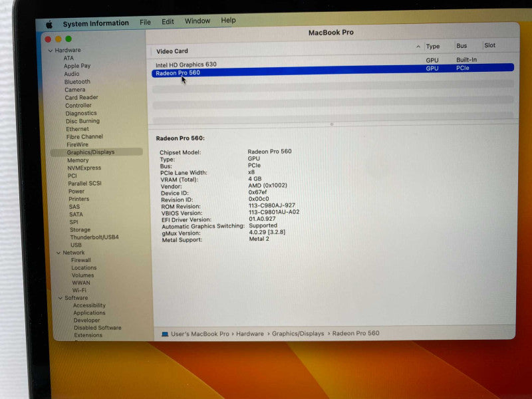Screen dimensions: 532x399
Task: Collapse the Hardware section
Action: [51, 51]
